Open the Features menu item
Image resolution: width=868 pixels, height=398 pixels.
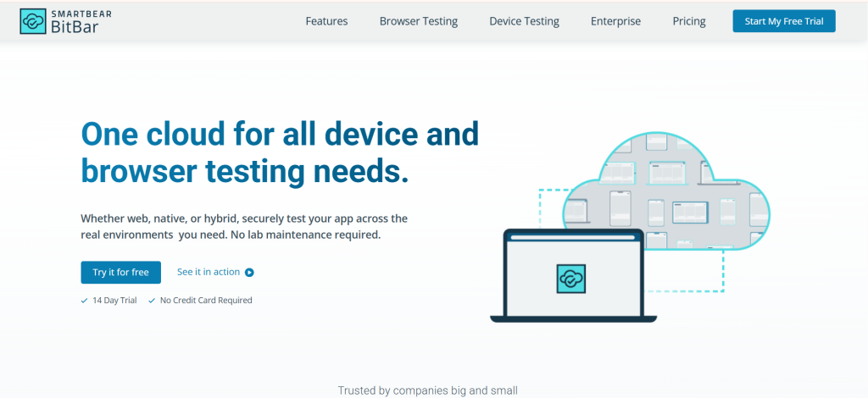pyautogui.click(x=326, y=21)
